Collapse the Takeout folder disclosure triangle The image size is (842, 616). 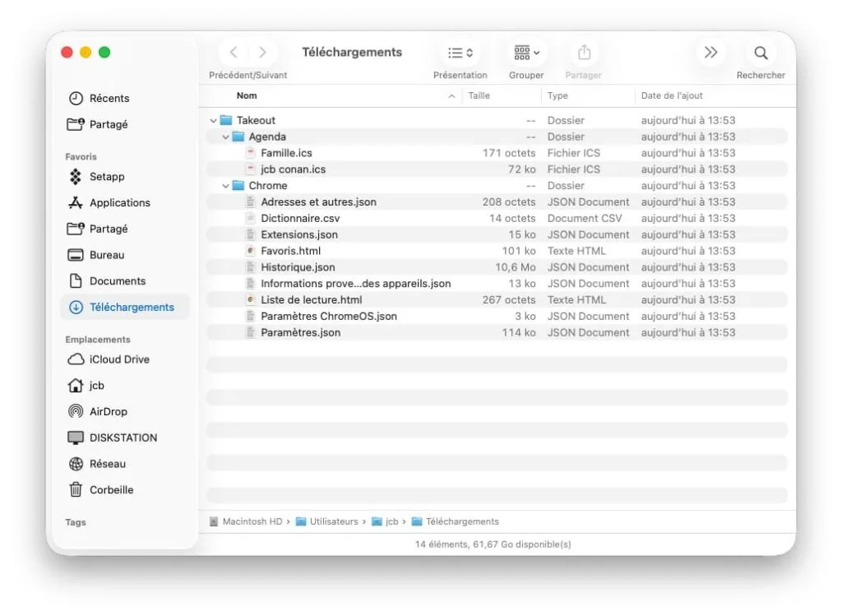tap(214, 121)
